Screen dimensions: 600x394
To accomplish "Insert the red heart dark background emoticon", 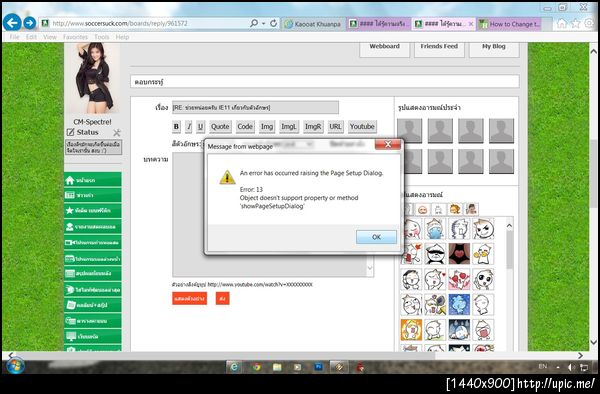I will (459, 254).
